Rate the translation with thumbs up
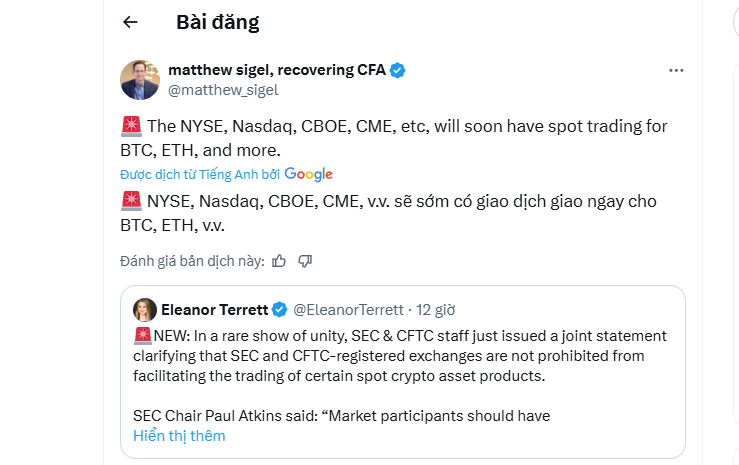 [279, 261]
